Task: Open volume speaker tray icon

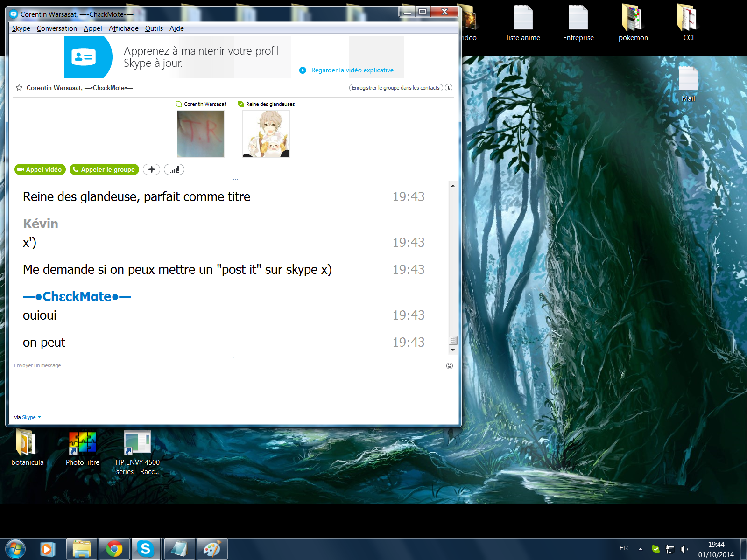Action: coord(684,549)
